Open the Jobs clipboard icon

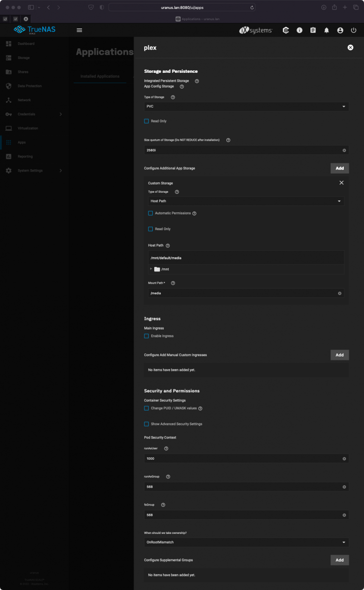click(313, 30)
